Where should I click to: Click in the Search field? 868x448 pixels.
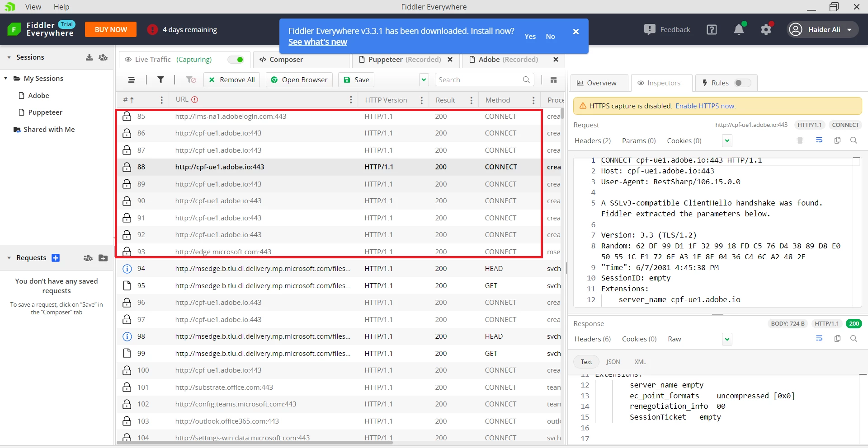click(x=484, y=80)
